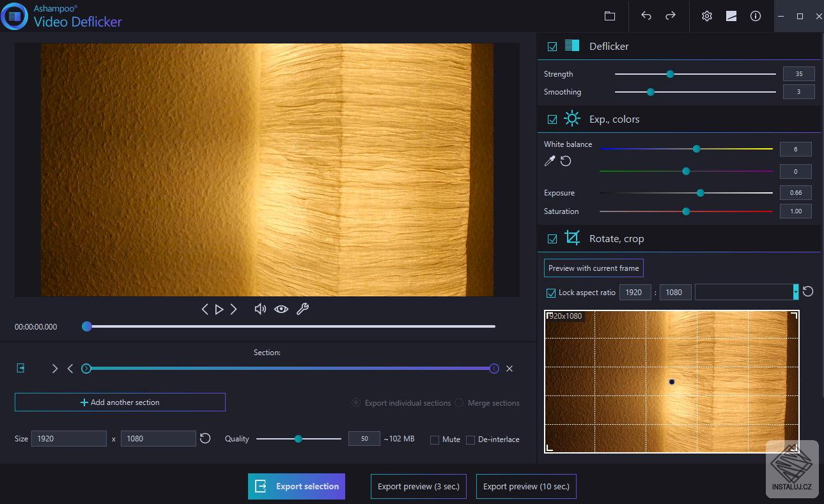Click the Deflicker Strength slider handle
The width and height of the screenshot is (824, 504).
click(670, 74)
